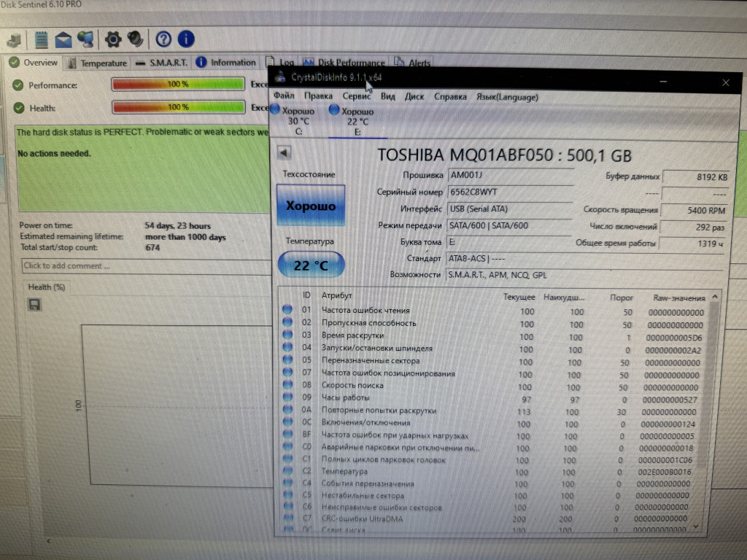Click the previous disk arrow button
This screenshot has width=747, height=560.
point(285,152)
